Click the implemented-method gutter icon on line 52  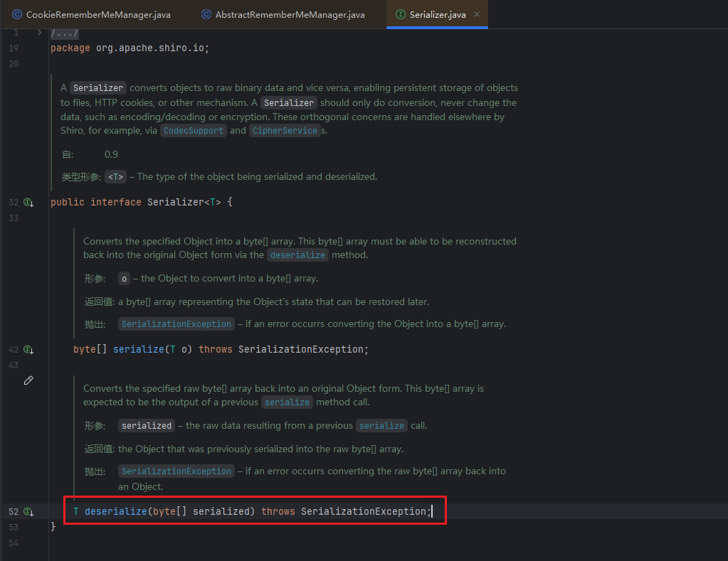28,512
